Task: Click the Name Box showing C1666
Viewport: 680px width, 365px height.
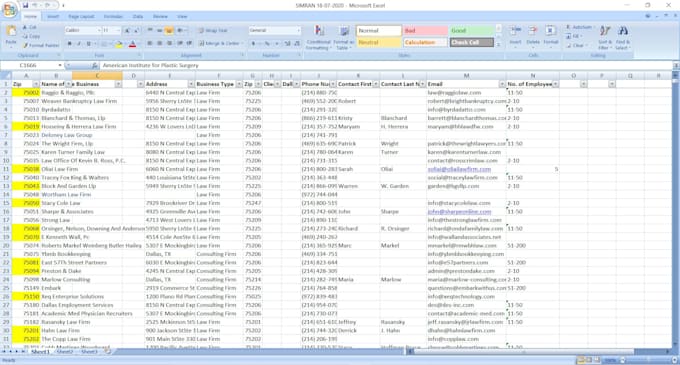Action: click(31, 65)
